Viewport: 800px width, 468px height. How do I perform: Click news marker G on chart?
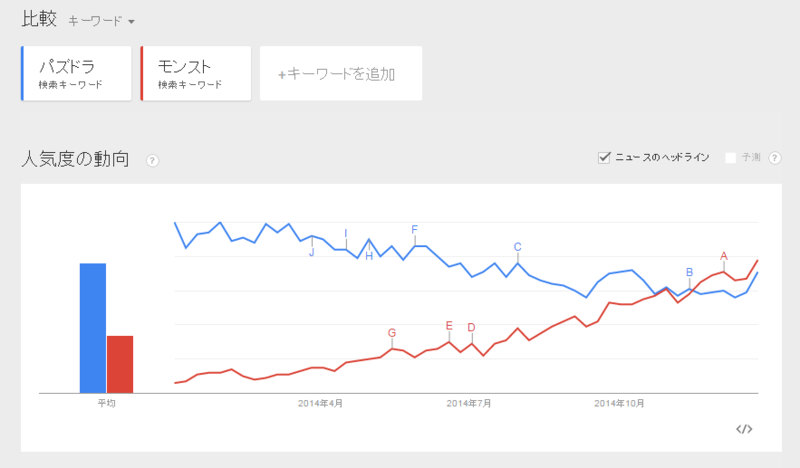click(x=392, y=332)
